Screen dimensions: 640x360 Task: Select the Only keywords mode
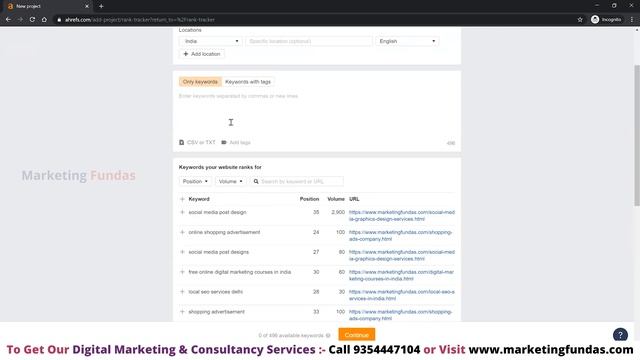point(200,82)
